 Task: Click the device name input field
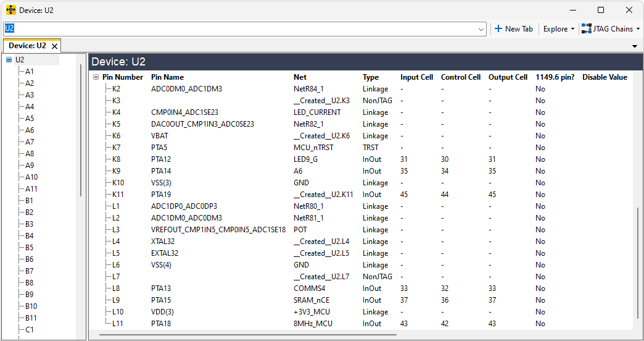point(241,29)
